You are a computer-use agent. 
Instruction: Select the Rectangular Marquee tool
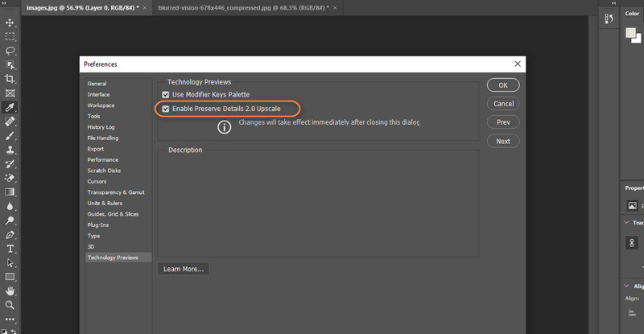click(x=10, y=36)
